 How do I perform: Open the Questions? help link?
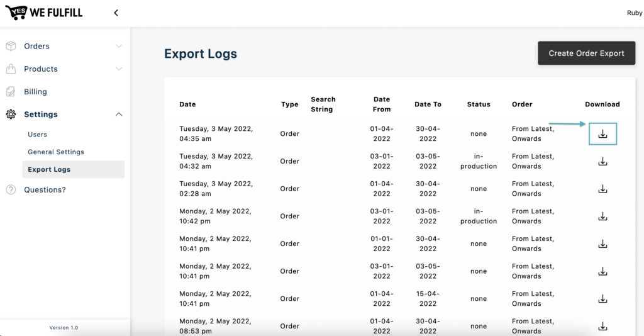45,190
